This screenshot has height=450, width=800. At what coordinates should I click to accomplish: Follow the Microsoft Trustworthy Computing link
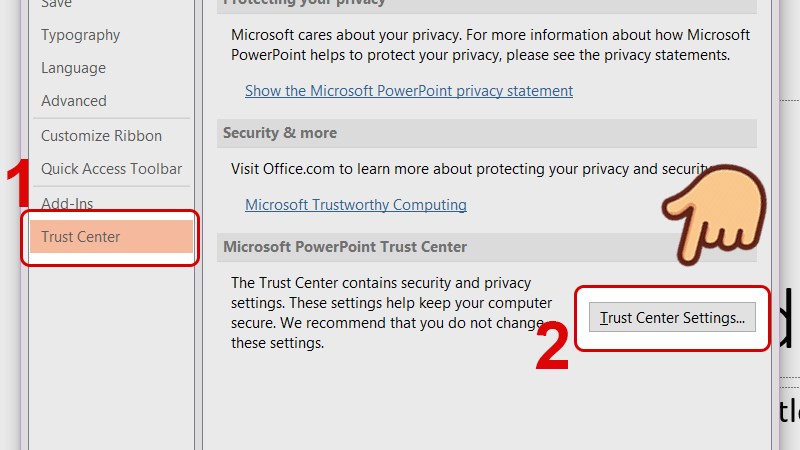(355, 205)
